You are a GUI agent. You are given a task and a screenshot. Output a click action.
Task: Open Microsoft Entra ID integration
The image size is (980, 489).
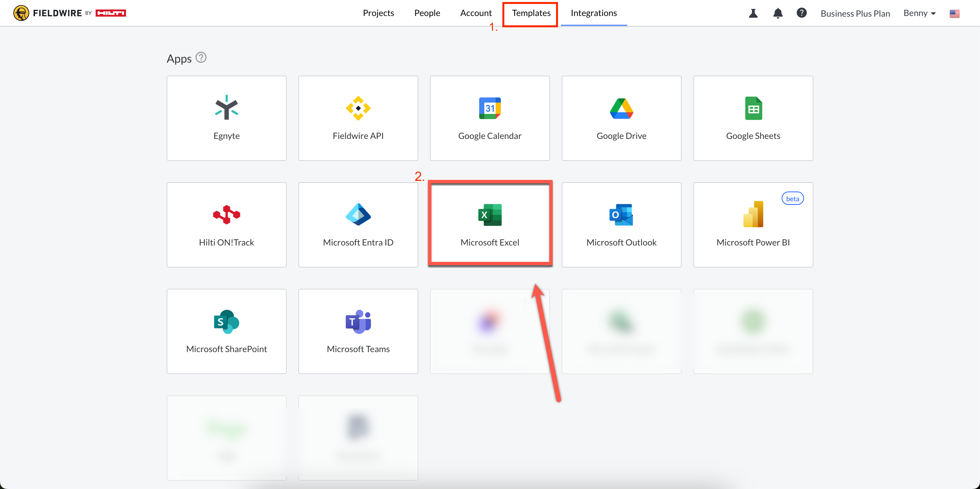click(x=358, y=224)
